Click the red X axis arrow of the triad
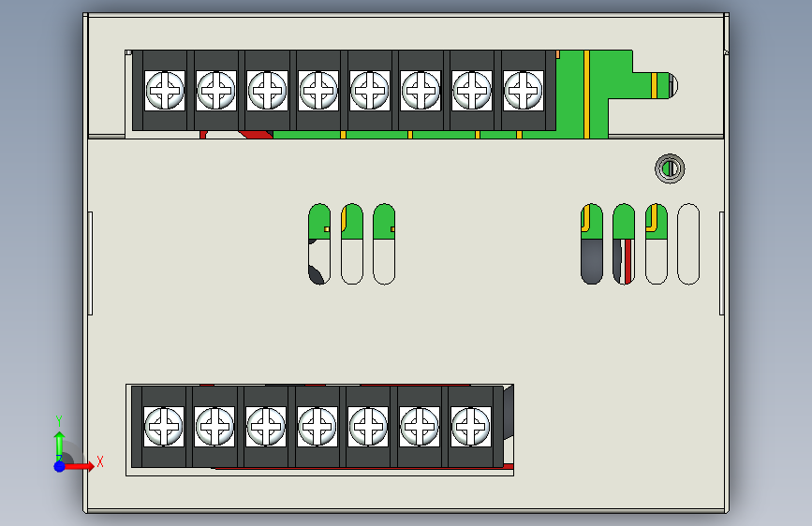The image size is (812, 526). tap(79, 466)
